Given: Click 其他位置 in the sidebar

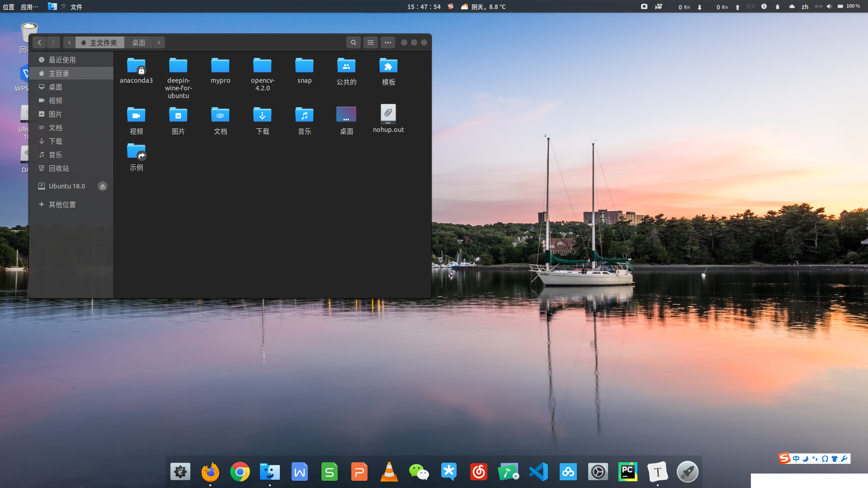Looking at the screenshot, I should [62, 205].
